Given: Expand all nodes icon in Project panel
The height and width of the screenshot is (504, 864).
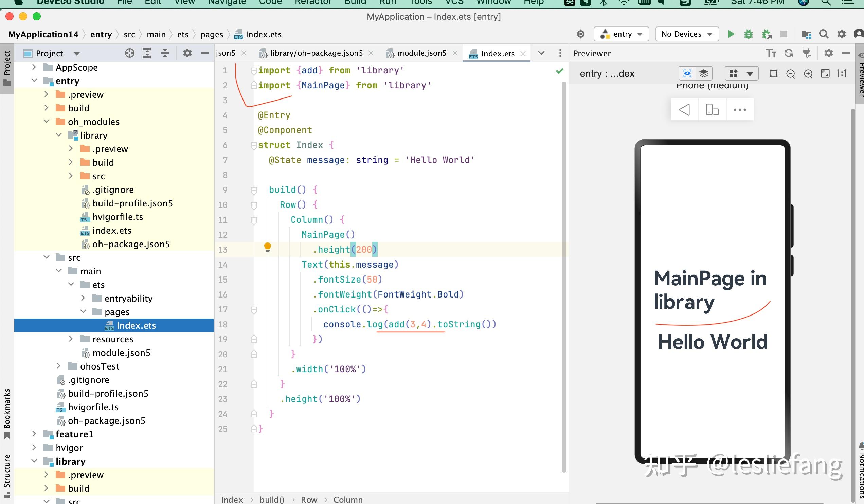Looking at the screenshot, I should [x=147, y=53].
